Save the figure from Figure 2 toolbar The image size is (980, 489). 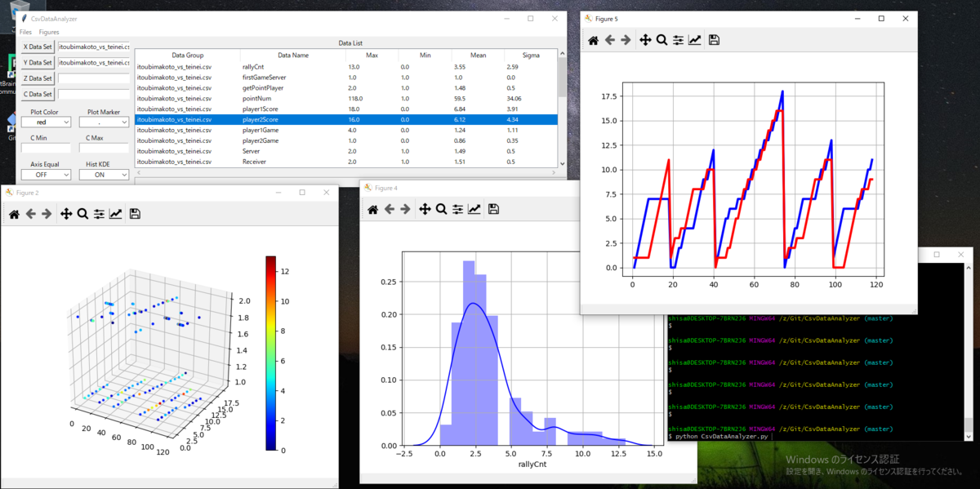(x=135, y=214)
